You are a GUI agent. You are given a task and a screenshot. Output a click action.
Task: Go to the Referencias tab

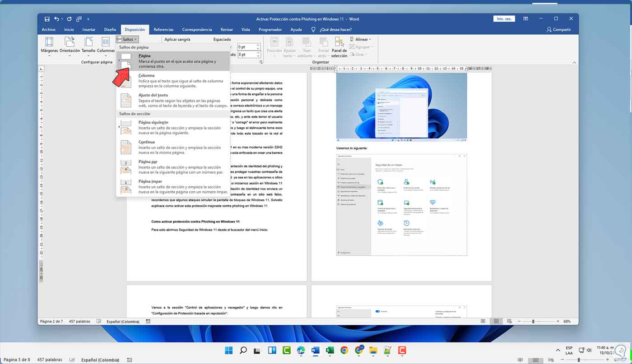coord(163,30)
